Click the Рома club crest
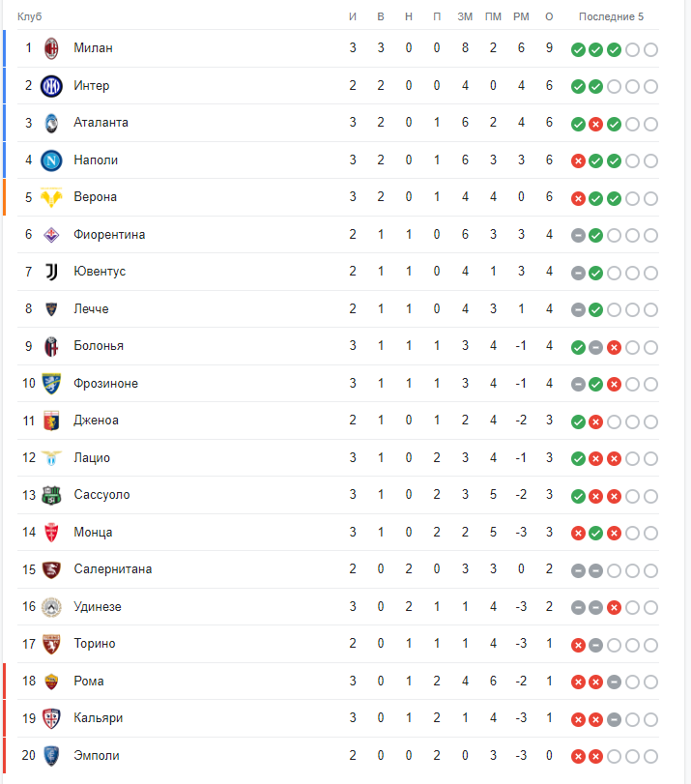691x784 pixels. pos(51,682)
